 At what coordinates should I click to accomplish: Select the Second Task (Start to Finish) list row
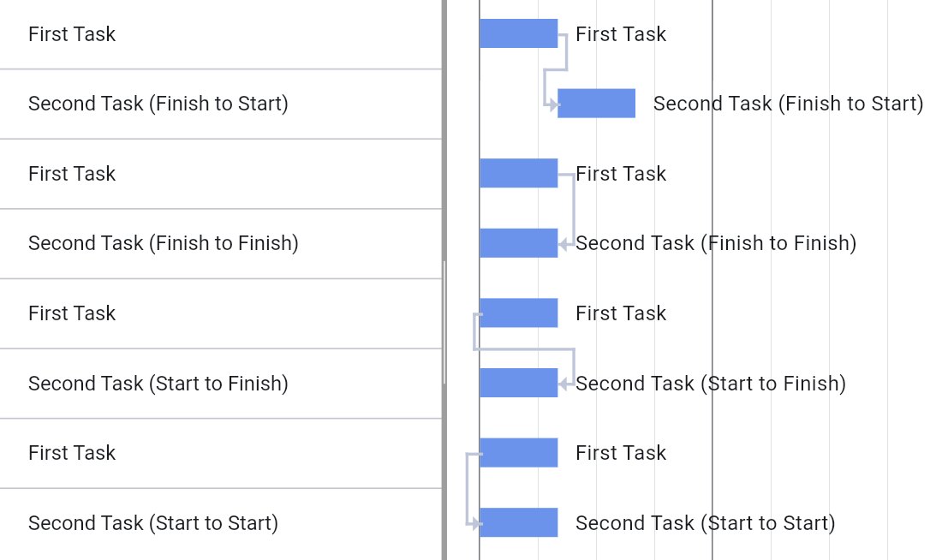tap(158, 383)
